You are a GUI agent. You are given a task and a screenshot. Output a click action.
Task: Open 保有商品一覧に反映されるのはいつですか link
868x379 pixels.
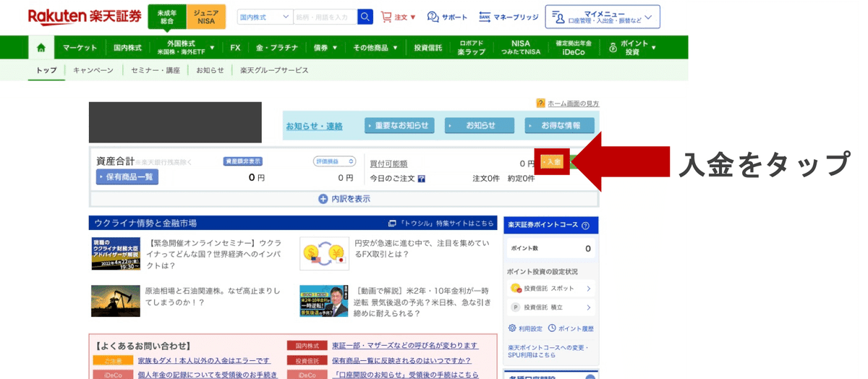(x=401, y=361)
